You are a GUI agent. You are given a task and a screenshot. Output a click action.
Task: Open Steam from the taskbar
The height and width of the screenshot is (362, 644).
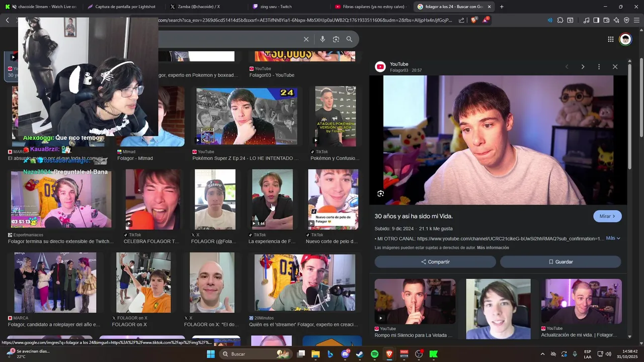click(x=360, y=354)
